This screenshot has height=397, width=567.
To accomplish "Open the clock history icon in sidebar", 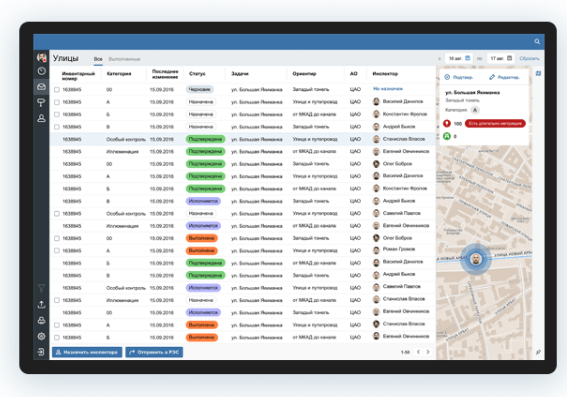I will coord(42,71).
